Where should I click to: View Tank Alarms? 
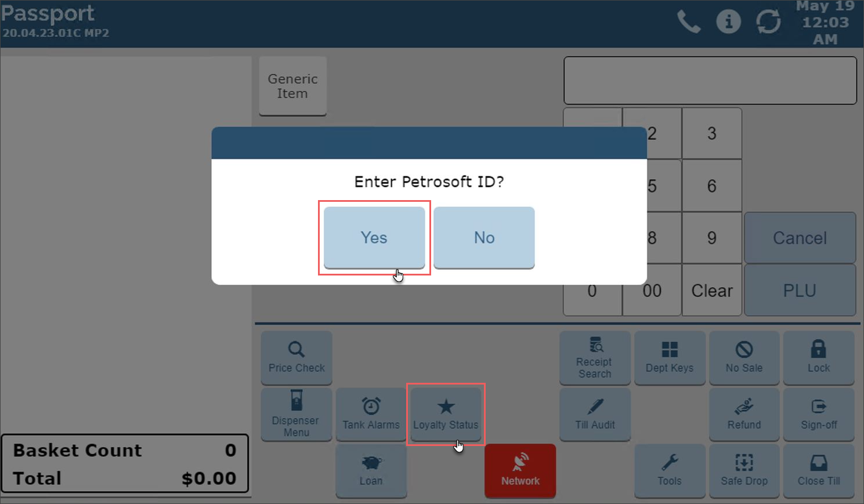[371, 414]
